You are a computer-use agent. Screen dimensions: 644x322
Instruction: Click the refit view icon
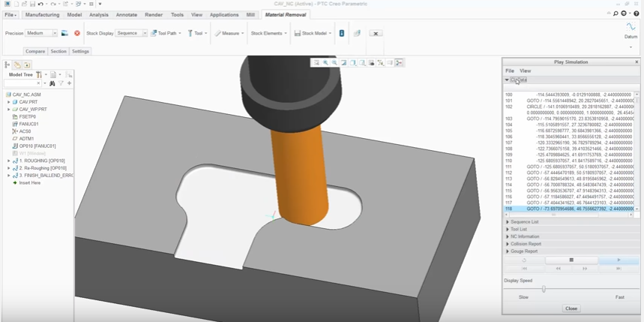tap(316, 63)
